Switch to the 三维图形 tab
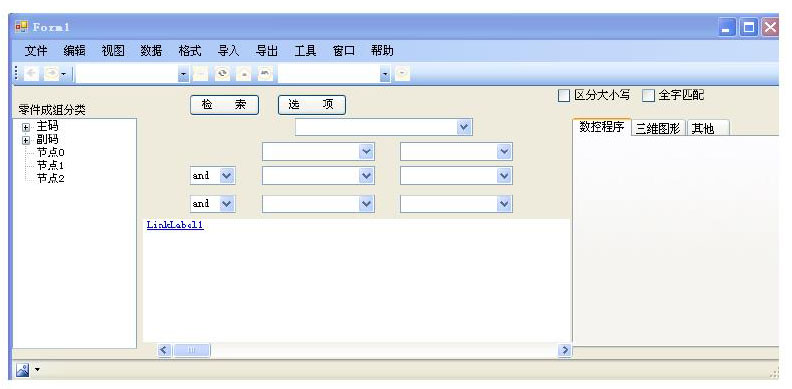The width and height of the screenshot is (792, 389). [658, 128]
